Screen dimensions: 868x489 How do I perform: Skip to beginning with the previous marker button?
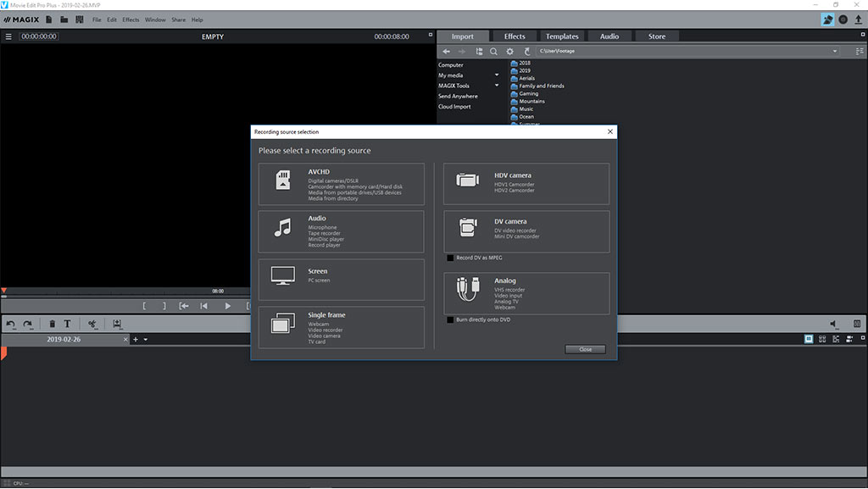tap(203, 306)
